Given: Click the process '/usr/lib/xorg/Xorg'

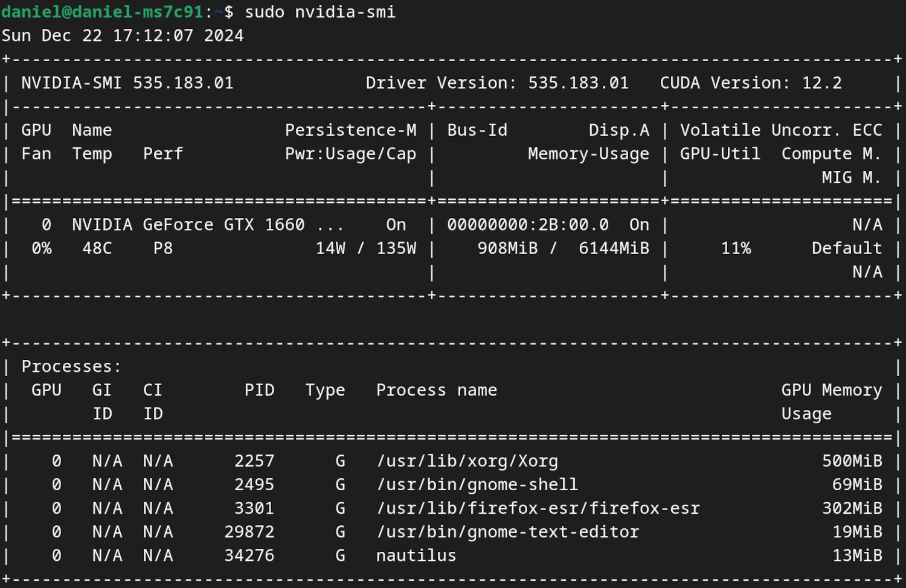Looking at the screenshot, I should 467,461.
